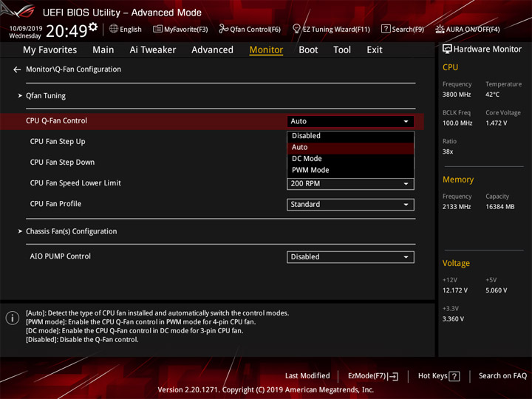The height and width of the screenshot is (399, 532).
Task: Click the settings gear next to the clock
Action: (93, 27)
